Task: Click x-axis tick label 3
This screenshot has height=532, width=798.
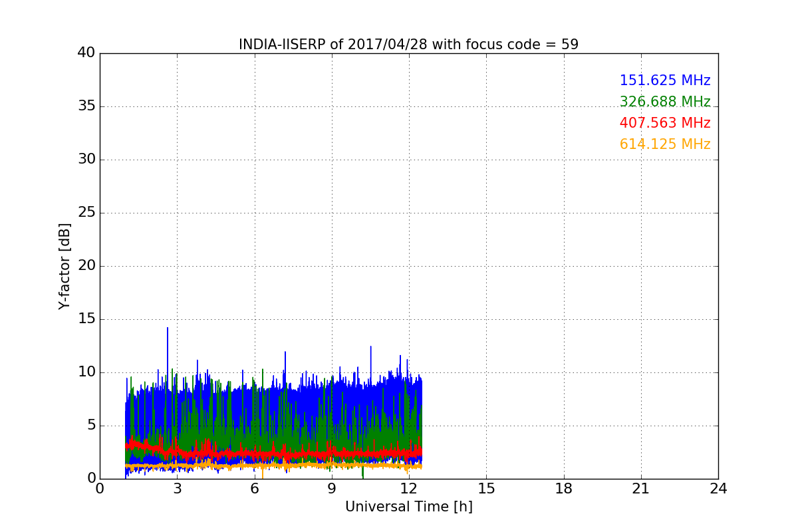Action: coord(177,489)
